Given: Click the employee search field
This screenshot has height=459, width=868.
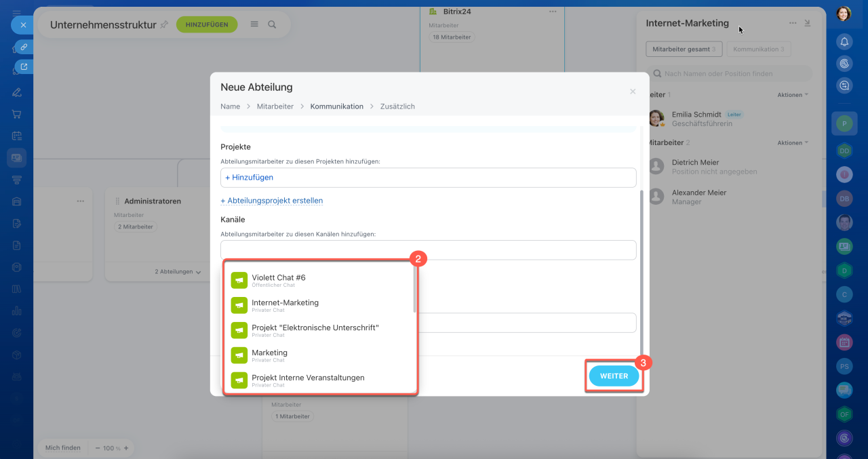Looking at the screenshot, I should click(729, 73).
